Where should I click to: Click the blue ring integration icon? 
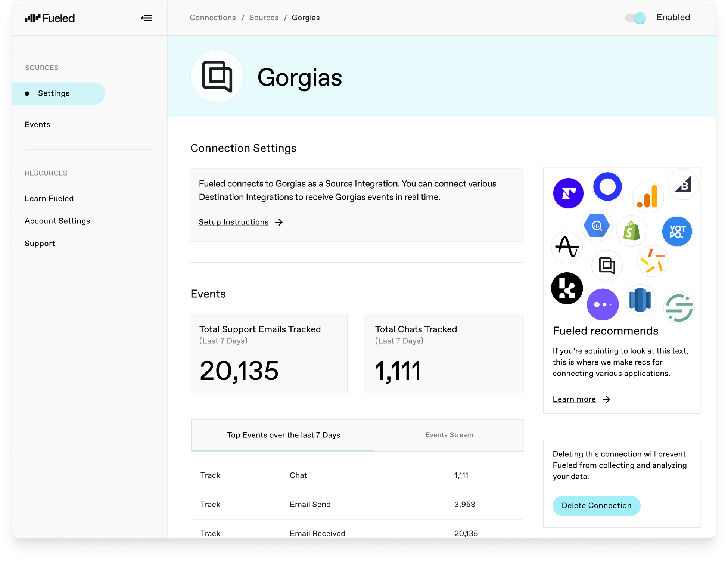(607, 186)
